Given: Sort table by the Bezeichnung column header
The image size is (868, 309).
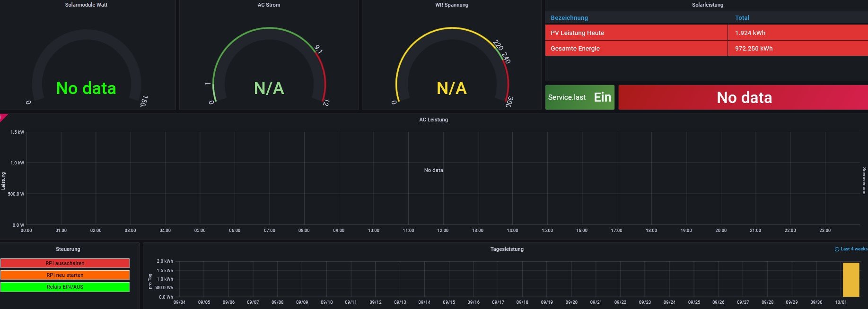Looking at the screenshot, I should [569, 18].
